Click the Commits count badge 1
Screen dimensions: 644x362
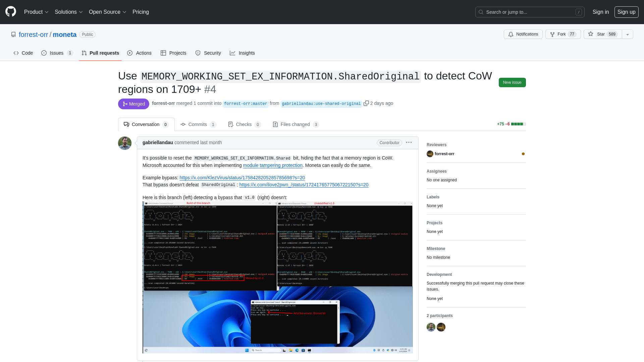213,125
